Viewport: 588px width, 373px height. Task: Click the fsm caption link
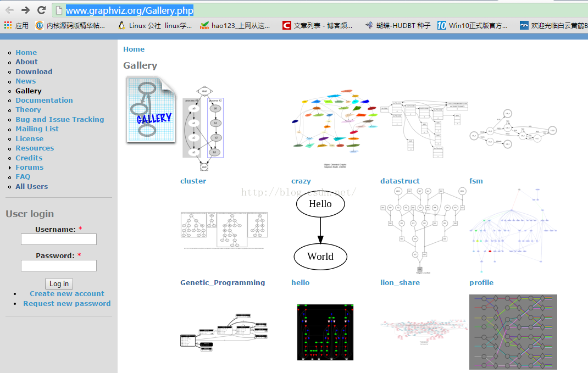click(476, 181)
